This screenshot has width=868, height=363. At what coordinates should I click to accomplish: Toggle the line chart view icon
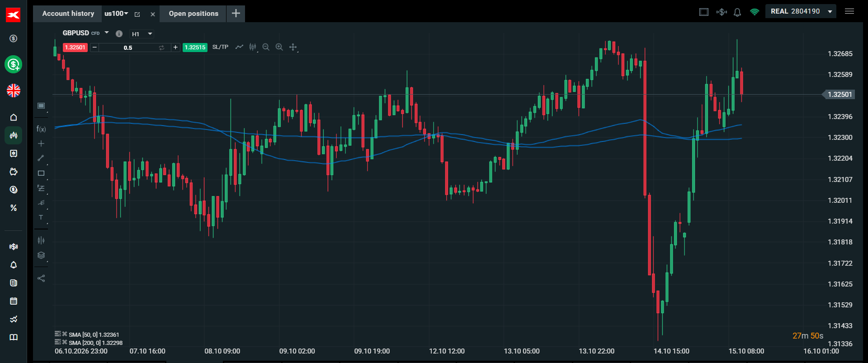[x=239, y=47]
